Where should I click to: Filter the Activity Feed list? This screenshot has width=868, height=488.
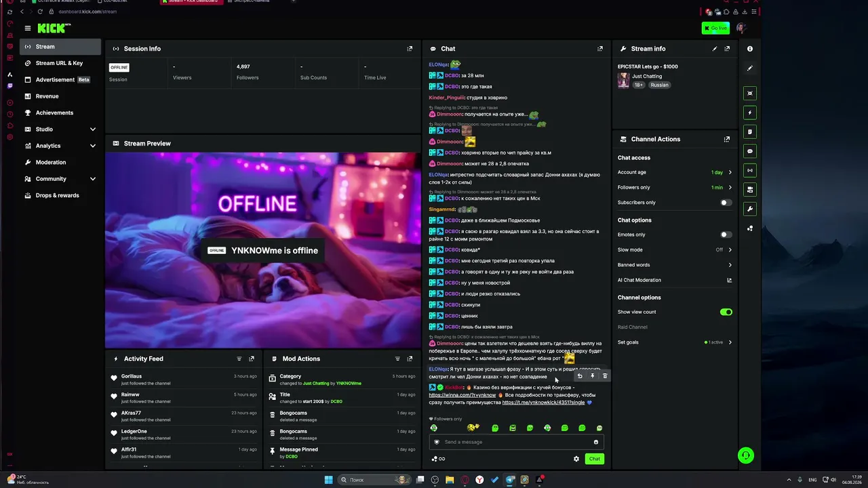coord(239,359)
